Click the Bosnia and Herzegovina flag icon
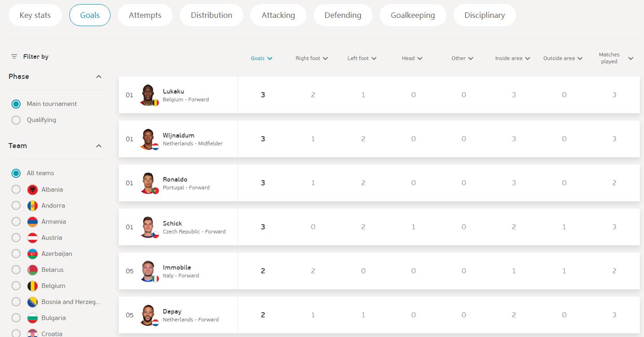 click(33, 302)
